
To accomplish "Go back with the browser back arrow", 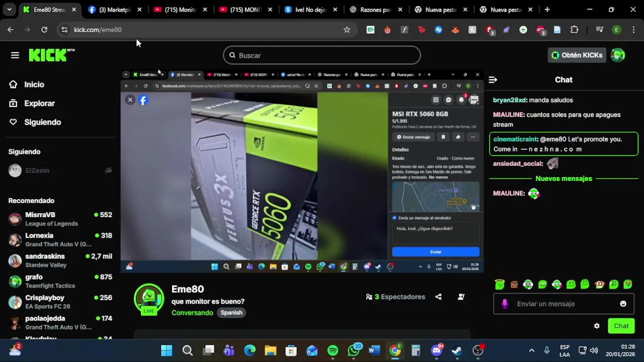I will [x=11, y=30].
